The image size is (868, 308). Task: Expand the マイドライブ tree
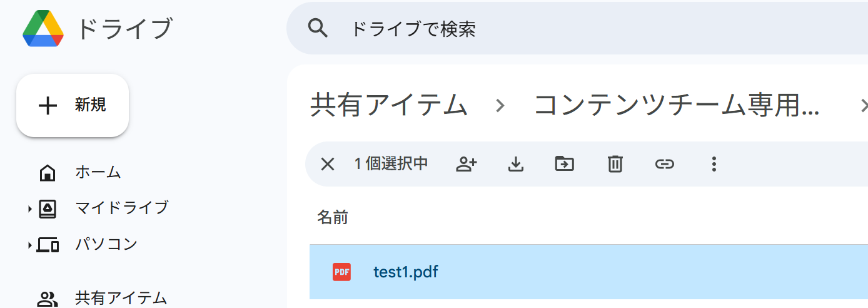click(30, 209)
